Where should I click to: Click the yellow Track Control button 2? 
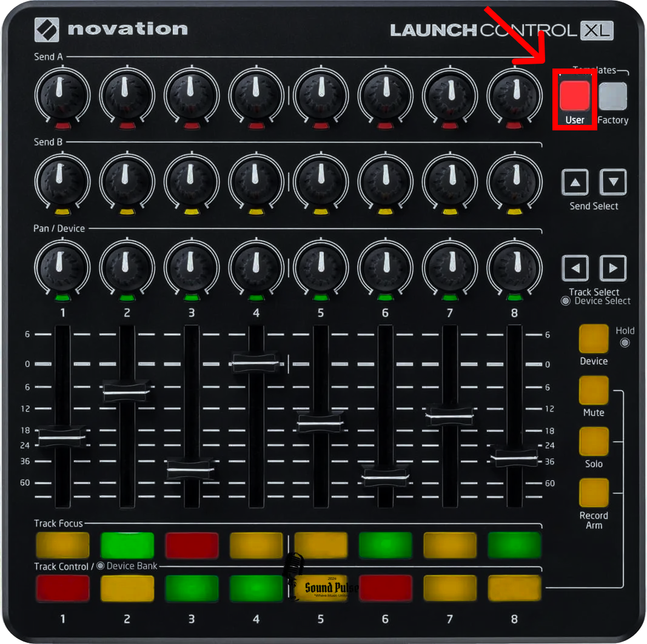pos(127,588)
